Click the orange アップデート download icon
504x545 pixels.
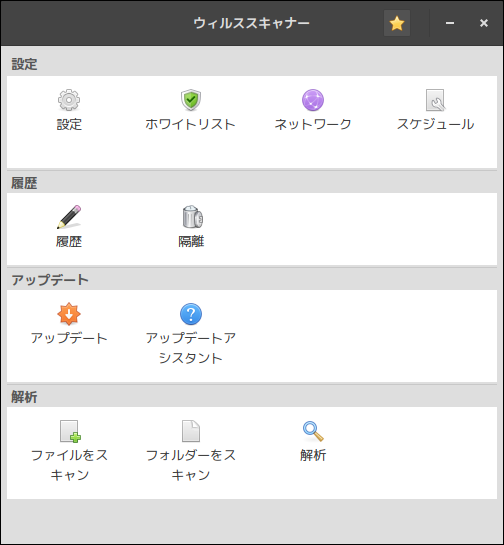pos(69,314)
